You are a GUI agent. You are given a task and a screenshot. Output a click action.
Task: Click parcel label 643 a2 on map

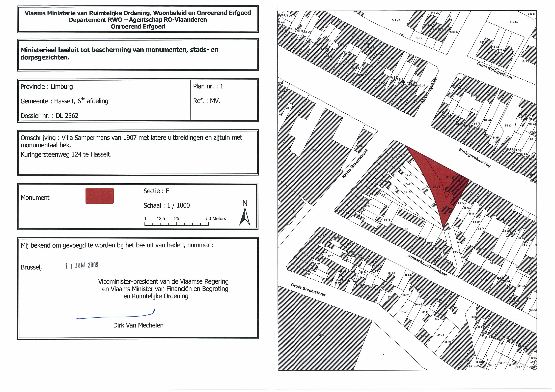[x=514, y=22]
